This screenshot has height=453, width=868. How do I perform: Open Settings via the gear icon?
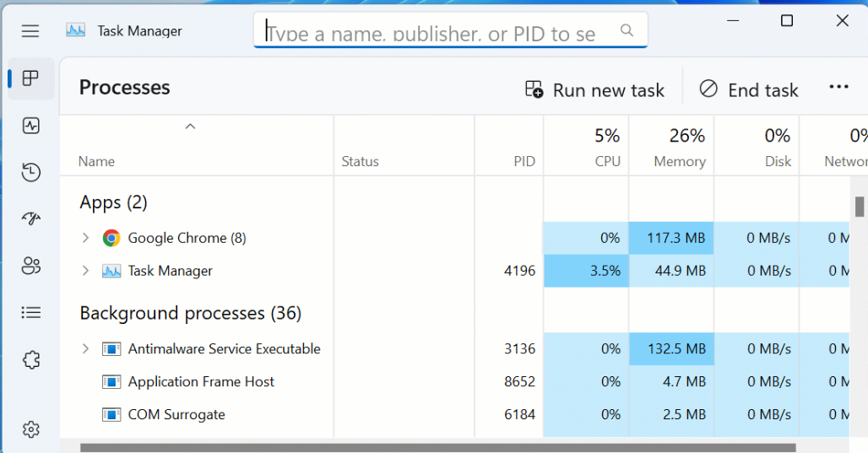[31, 429]
